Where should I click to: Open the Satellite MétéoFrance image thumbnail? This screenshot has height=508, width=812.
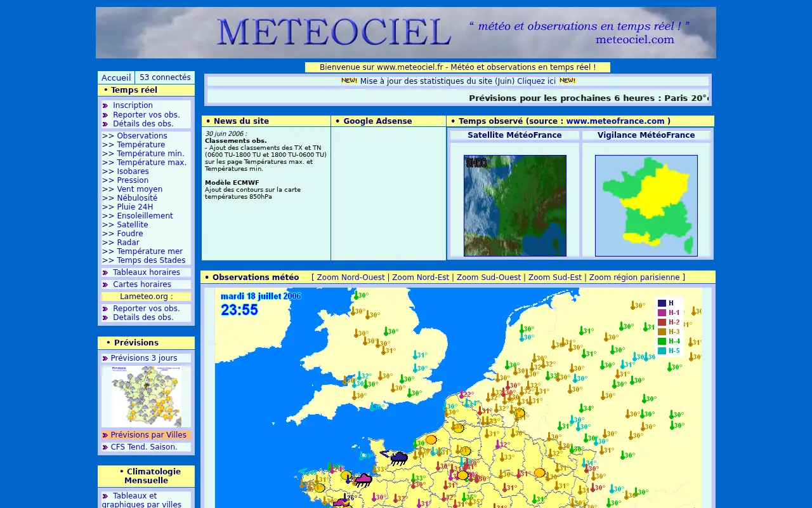(x=515, y=206)
